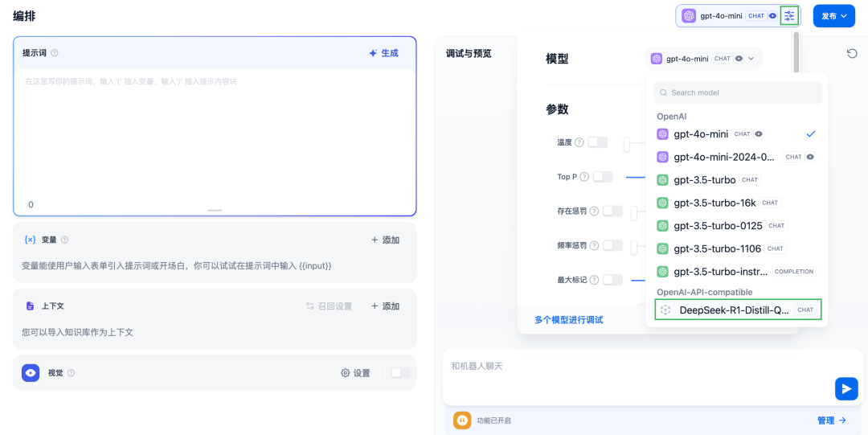Send chat message with blue arrow button

pos(846,388)
